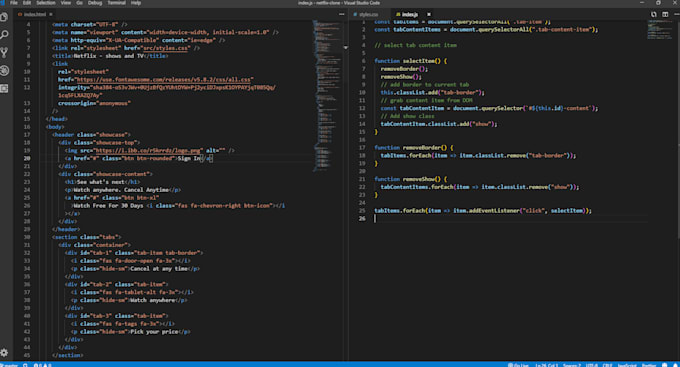
Task: Open the Manage gear at the bottom of the activity bar
Action: (4, 353)
